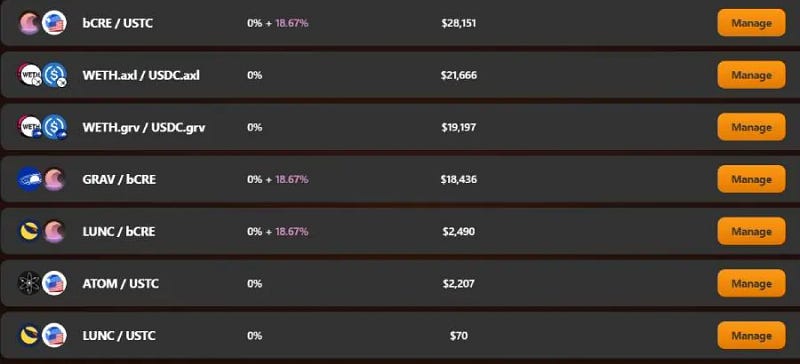Screen dimensions: 800x364
Task: Click the WETH.grv token icon
Action: coord(30,128)
